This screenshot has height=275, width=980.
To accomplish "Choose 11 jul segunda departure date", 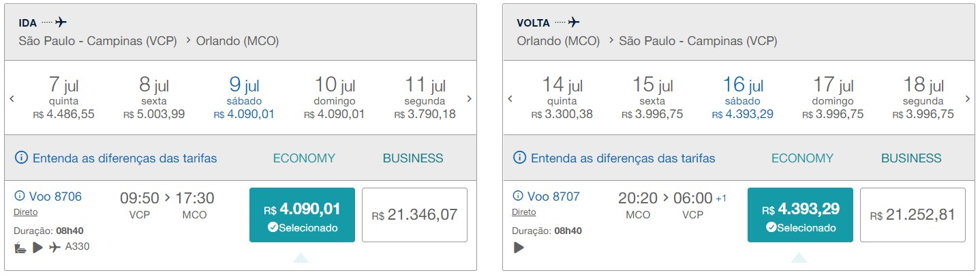I will pyautogui.click(x=425, y=98).
